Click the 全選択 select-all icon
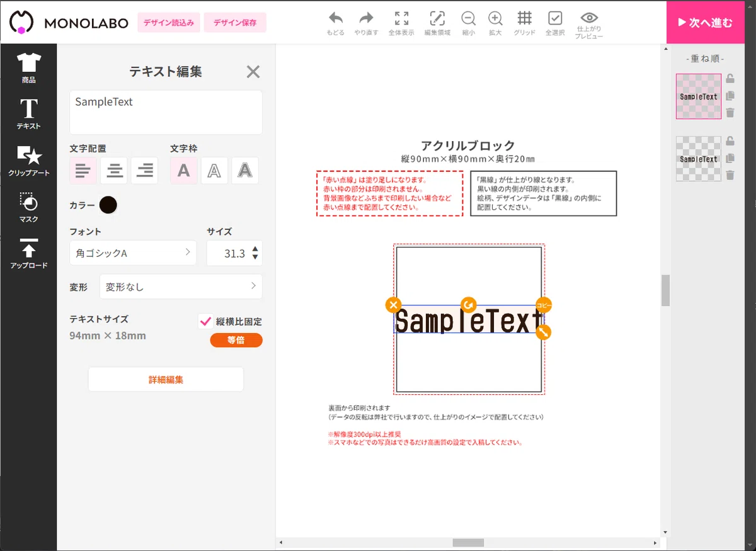 (555, 22)
